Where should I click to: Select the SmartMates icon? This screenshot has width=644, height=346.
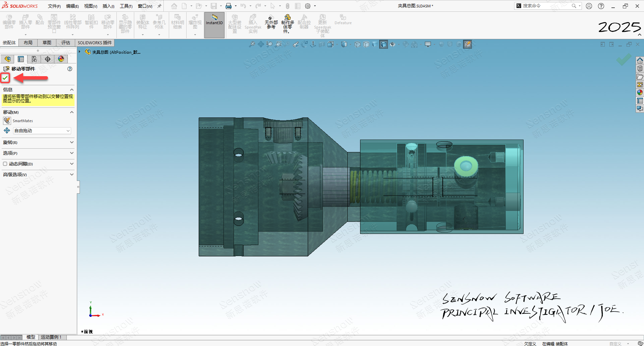click(7, 121)
